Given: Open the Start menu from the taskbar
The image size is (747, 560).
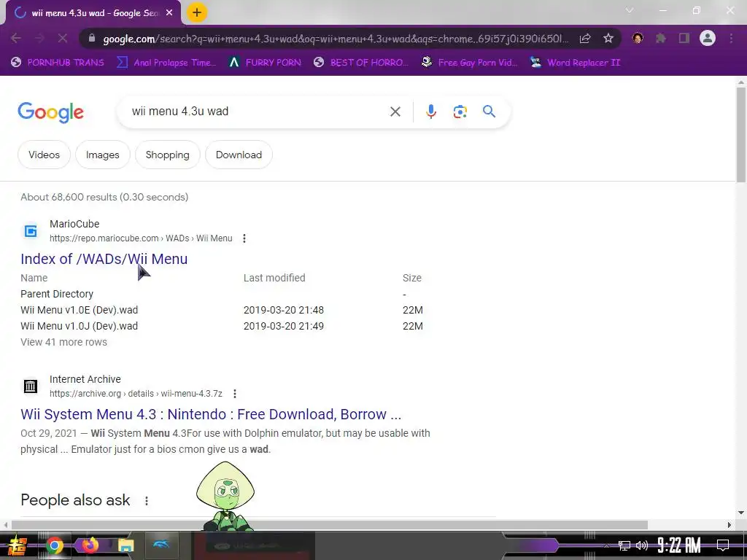Looking at the screenshot, I should click(x=18, y=545).
